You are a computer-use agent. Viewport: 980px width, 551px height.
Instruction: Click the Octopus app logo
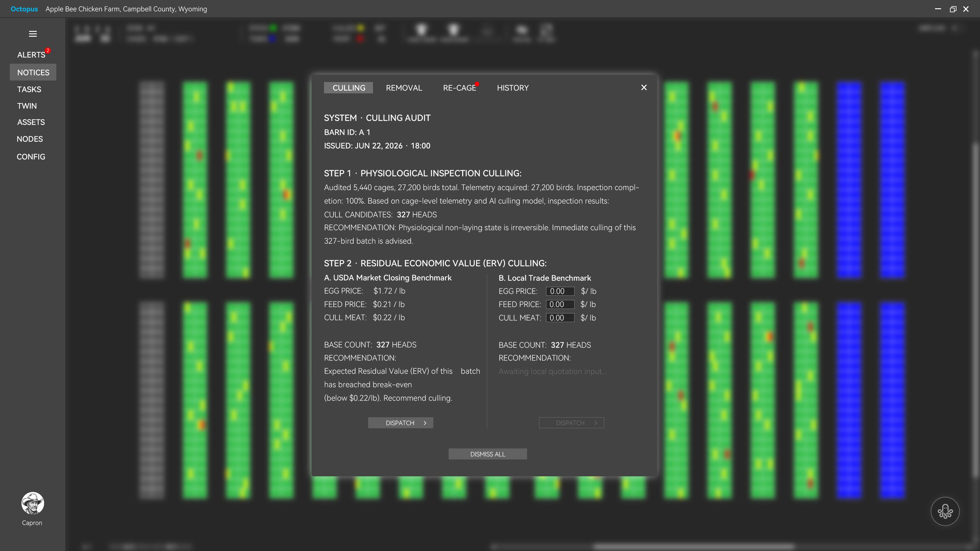pyautogui.click(x=24, y=9)
